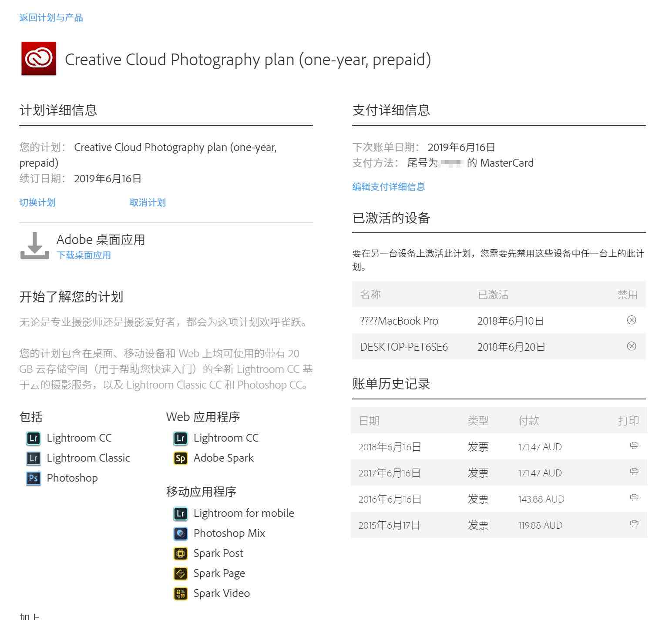This screenshot has width=672, height=620.
Task: Click the Spark Post label
Action: pos(218,553)
